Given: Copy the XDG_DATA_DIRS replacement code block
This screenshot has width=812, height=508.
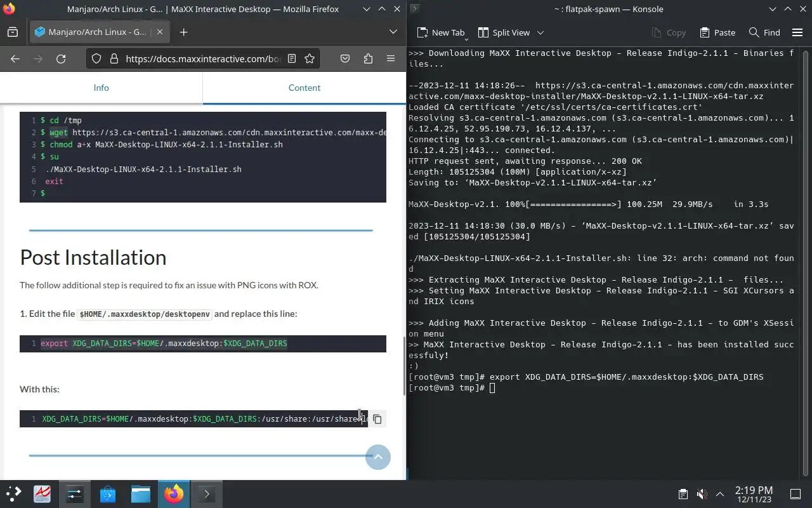Looking at the screenshot, I should tap(377, 419).
